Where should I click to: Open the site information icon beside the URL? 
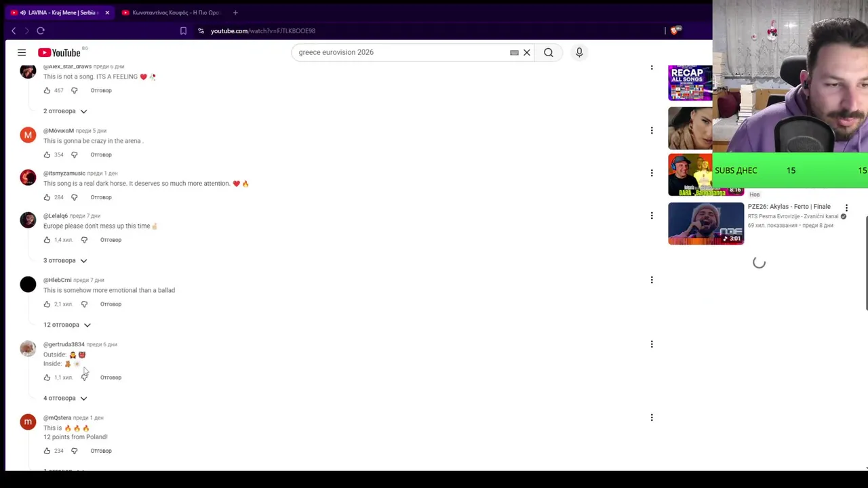[201, 30]
